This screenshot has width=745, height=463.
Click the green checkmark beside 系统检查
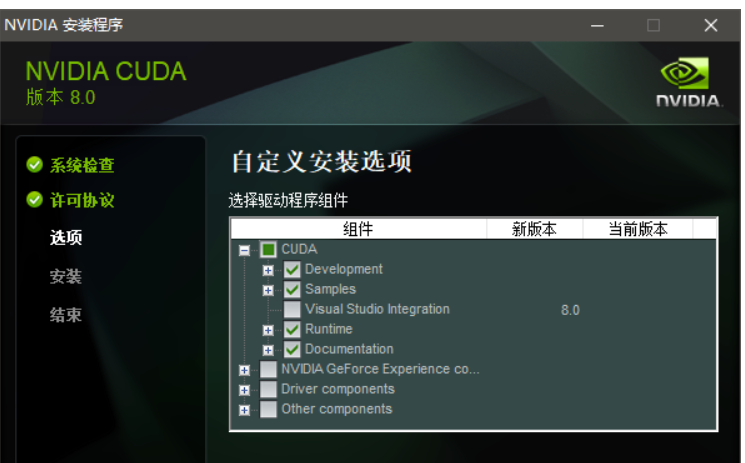coord(35,165)
